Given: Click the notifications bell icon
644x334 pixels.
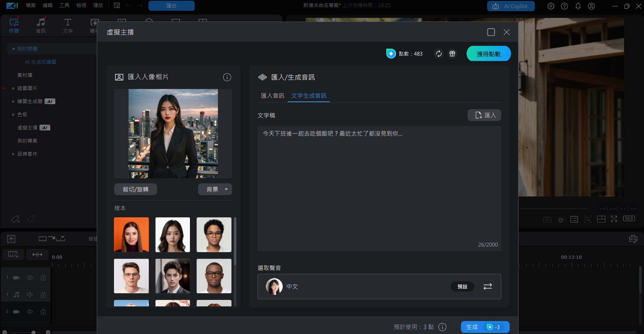Looking at the screenshot, I should [x=578, y=6].
